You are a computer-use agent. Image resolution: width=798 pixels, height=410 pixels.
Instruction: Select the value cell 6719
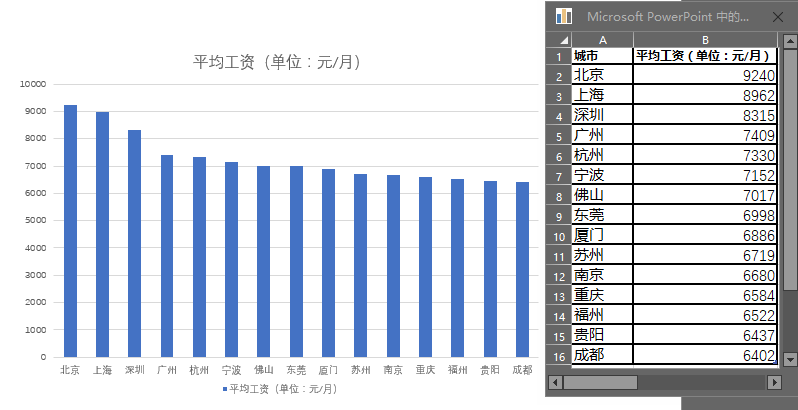pos(705,255)
